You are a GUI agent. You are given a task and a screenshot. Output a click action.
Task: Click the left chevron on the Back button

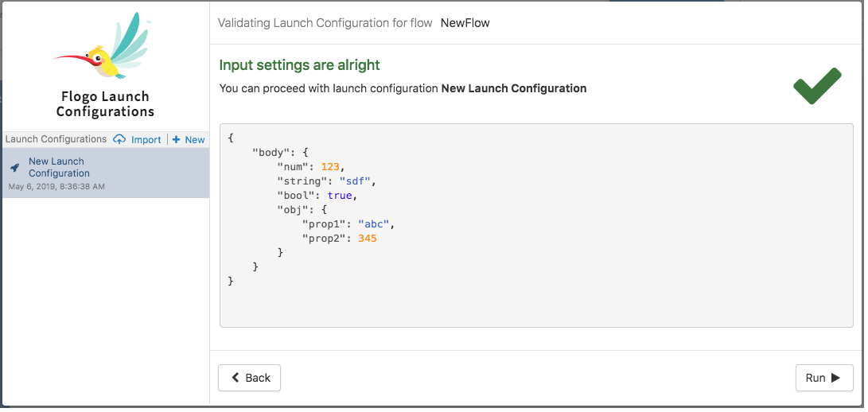click(235, 378)
